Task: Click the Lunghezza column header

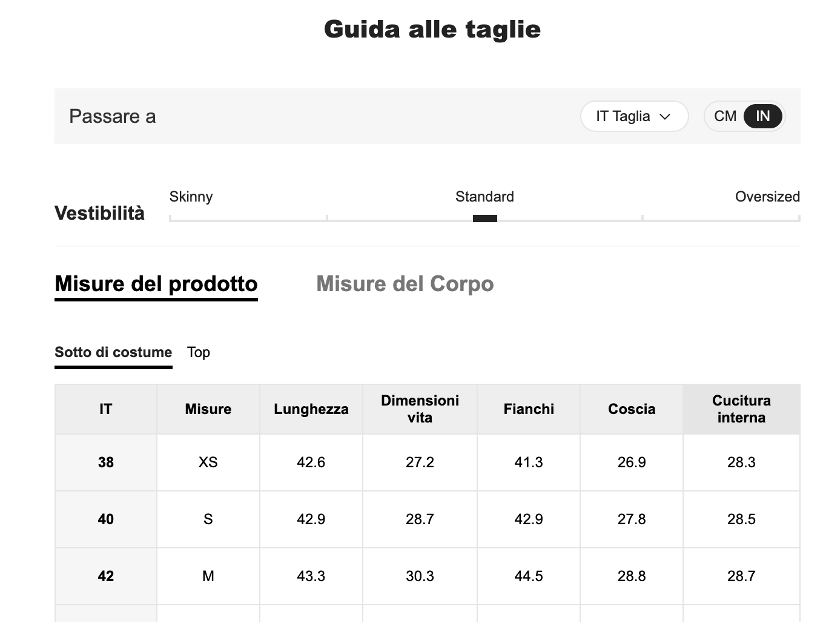Action: (311, 409)
